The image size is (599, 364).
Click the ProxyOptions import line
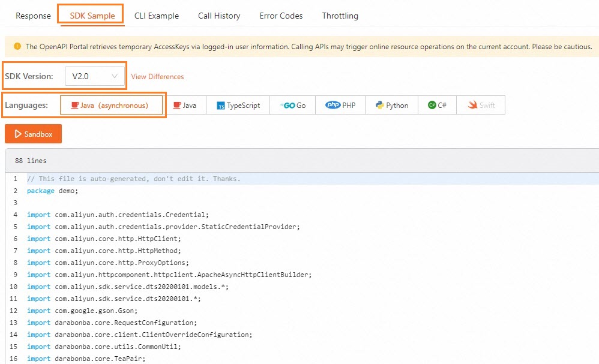(107, 263)
